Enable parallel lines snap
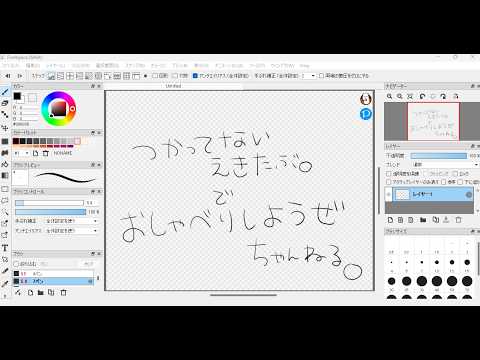 [60, 76]
